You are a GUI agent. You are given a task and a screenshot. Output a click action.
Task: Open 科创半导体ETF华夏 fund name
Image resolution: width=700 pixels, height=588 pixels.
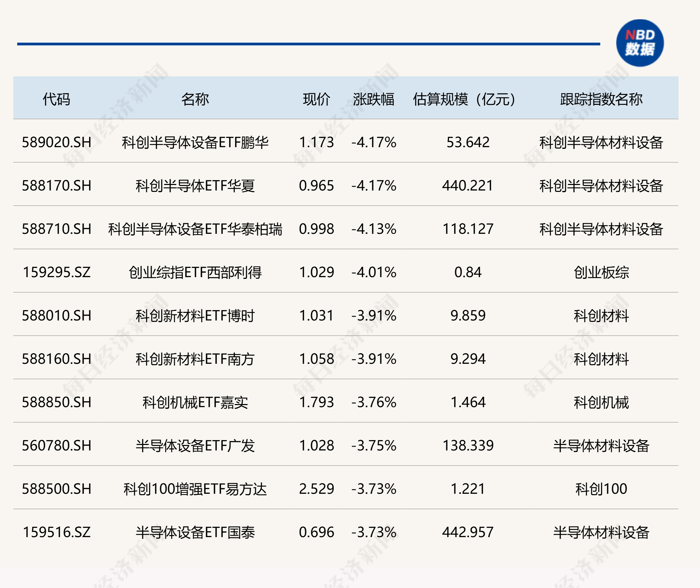tap(195, 186)
